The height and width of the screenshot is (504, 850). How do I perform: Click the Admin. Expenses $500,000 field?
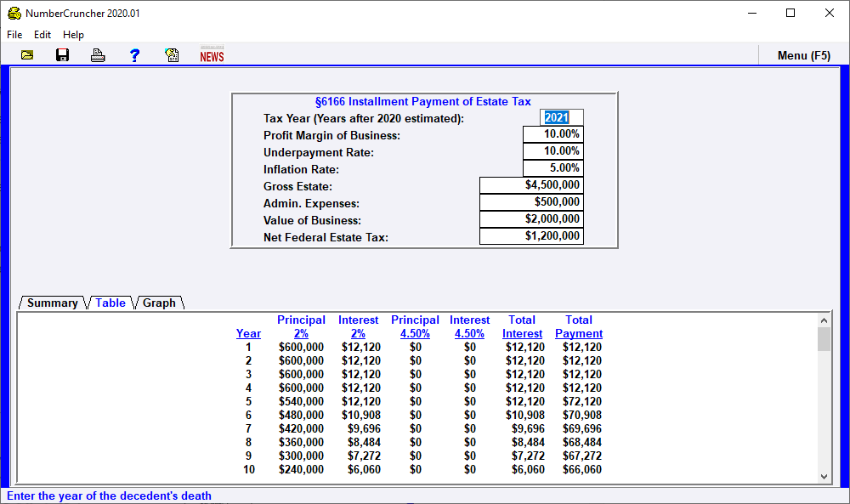531,202
